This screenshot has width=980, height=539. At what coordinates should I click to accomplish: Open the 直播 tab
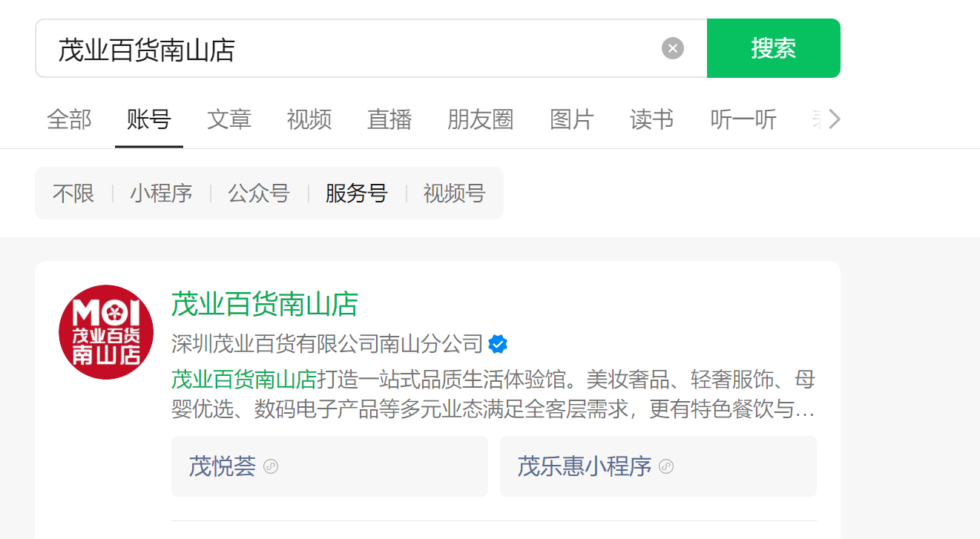389,119
